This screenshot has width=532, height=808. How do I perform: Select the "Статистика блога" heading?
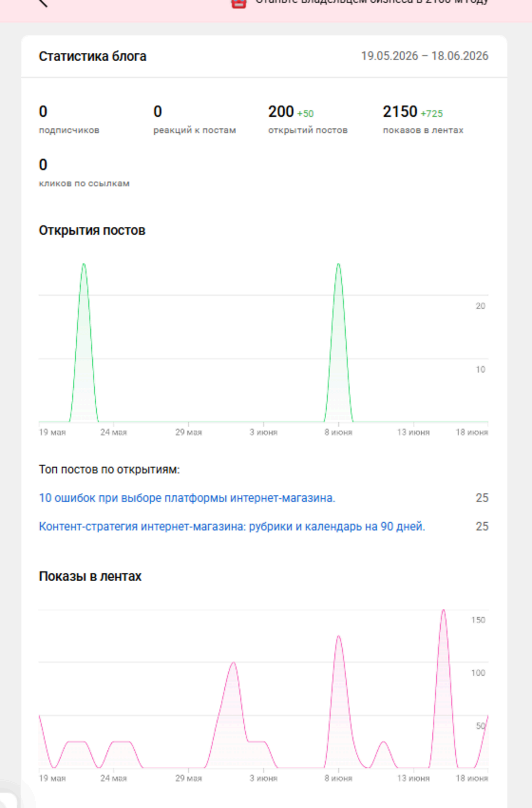pyautogui.click(x=93, y=56)
